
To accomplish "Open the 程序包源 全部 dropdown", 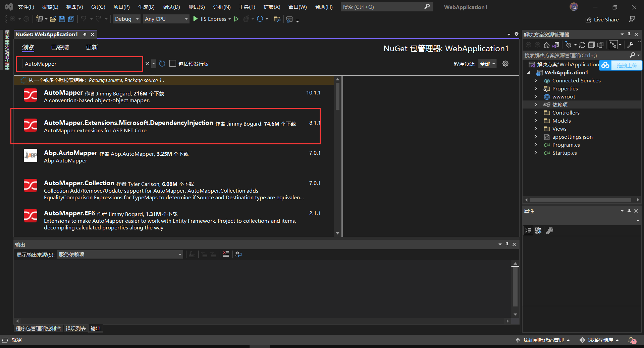I will pyautogui.click(x=487, y=64).
